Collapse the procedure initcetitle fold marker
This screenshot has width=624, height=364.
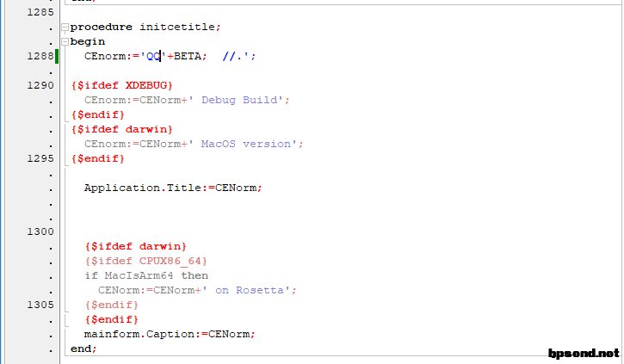(x=65, y=28)
